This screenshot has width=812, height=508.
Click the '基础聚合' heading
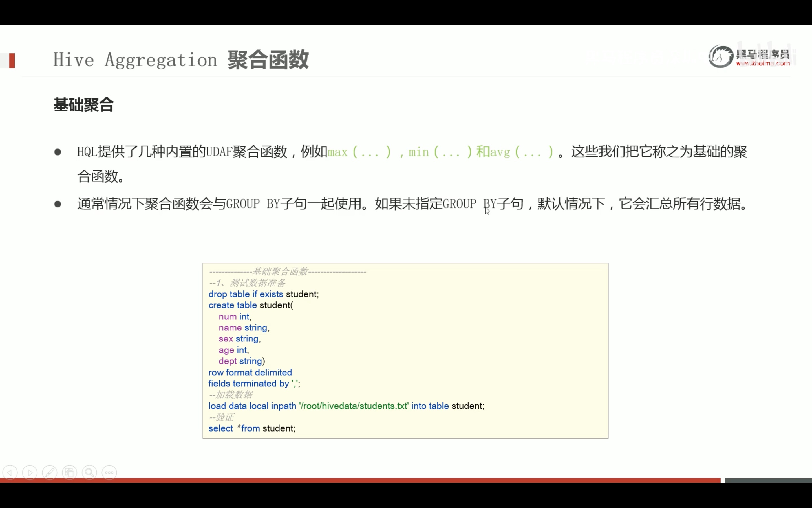(83, 104)
